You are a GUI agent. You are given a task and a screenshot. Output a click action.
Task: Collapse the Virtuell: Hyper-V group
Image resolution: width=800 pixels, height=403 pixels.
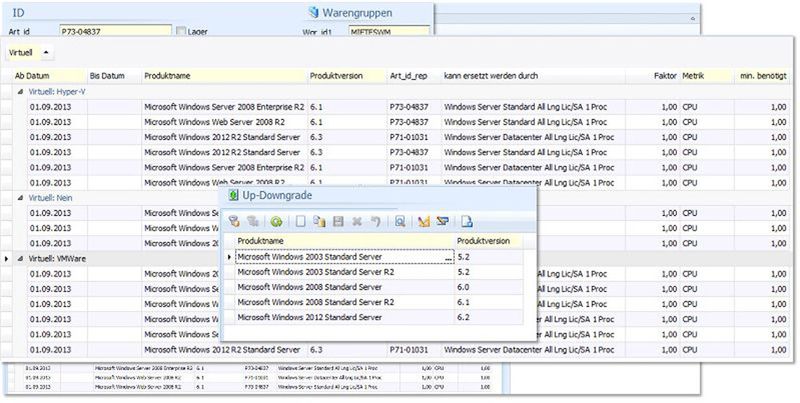tap(20, 92)
